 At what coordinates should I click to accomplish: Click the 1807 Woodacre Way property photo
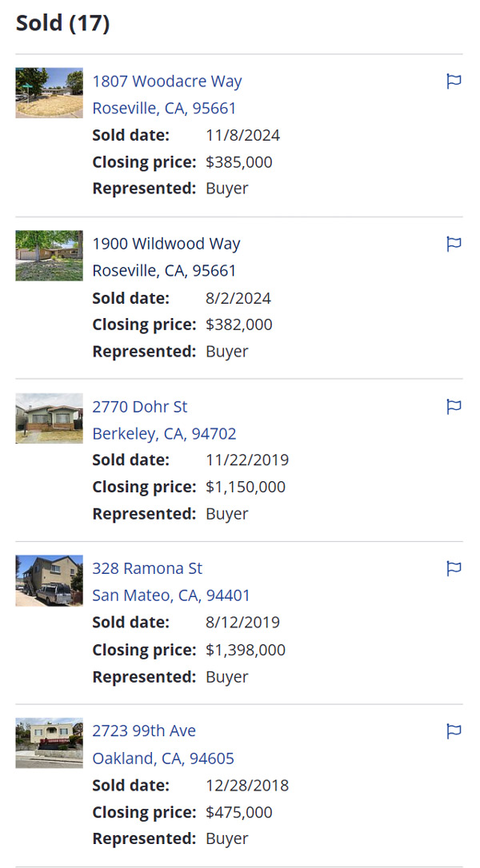[49, 93]
